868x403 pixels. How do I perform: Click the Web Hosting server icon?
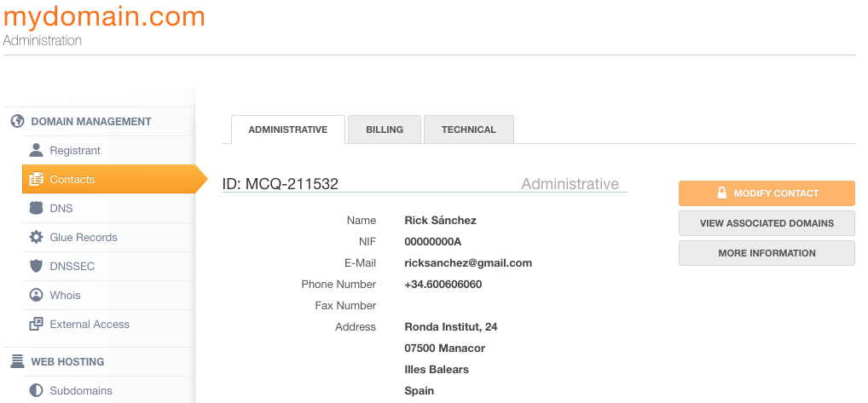click(18, 361)
